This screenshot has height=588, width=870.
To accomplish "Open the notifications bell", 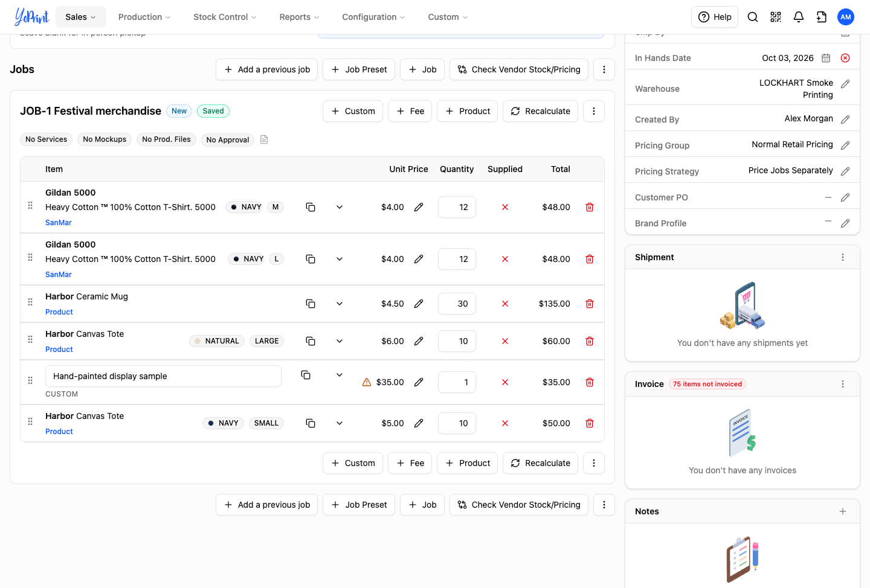I will click(x=799, y=17).
